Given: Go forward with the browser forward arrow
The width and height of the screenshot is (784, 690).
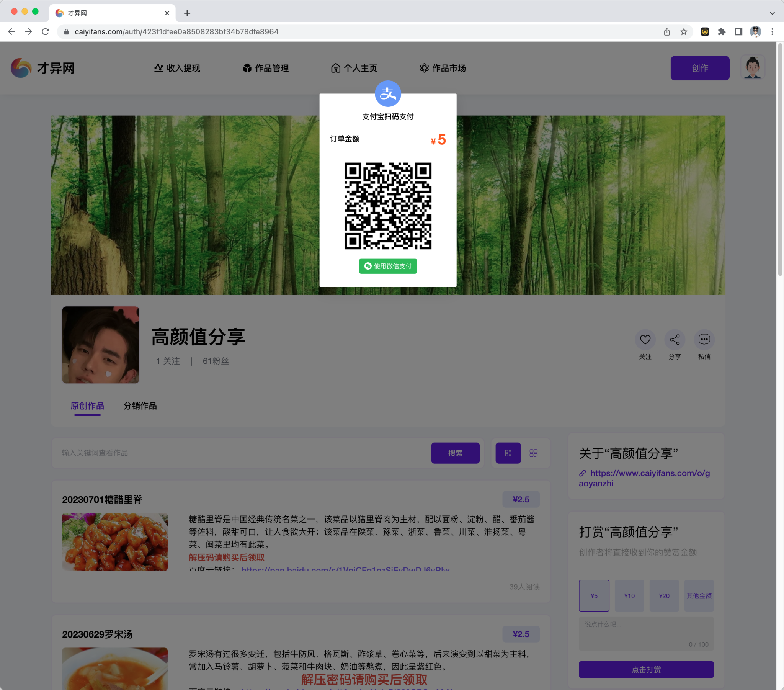Looking at the screenshot, I should click(28, 31).
